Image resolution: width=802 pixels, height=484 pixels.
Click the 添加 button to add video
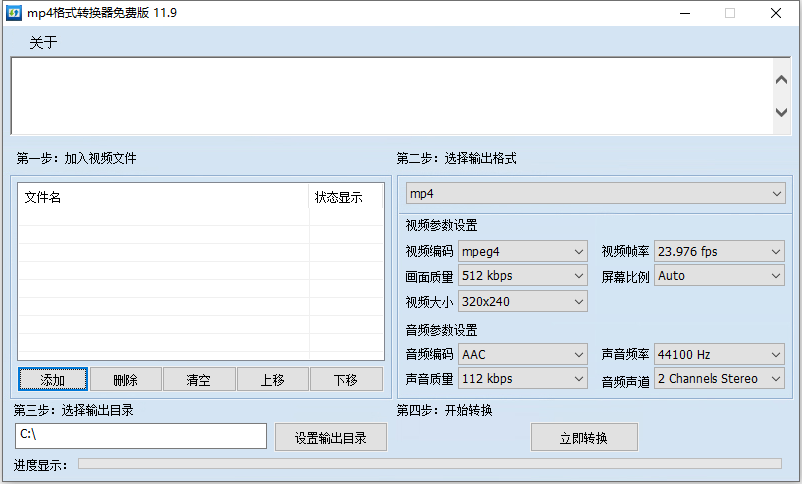pyautogui.click(x=53, y=379)
